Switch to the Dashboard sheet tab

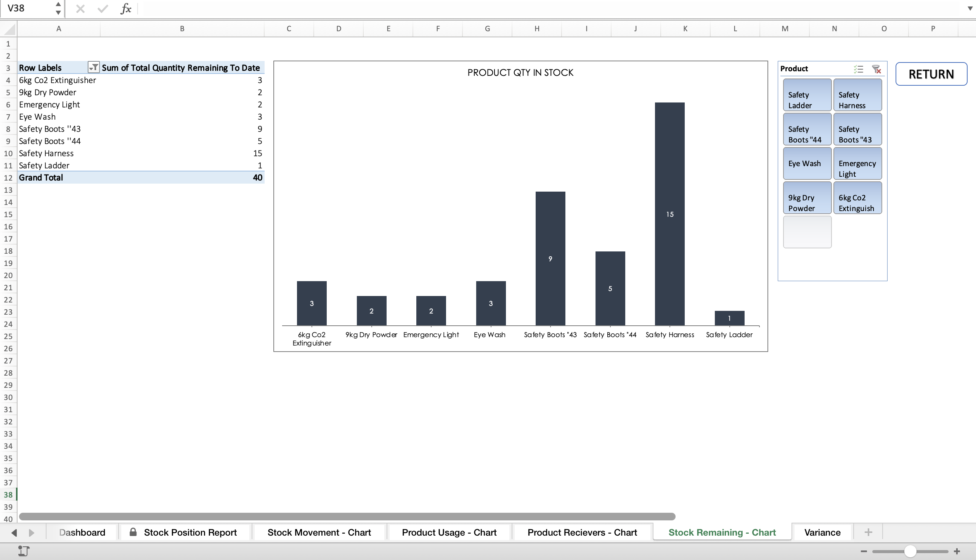(x=82, y=532)
